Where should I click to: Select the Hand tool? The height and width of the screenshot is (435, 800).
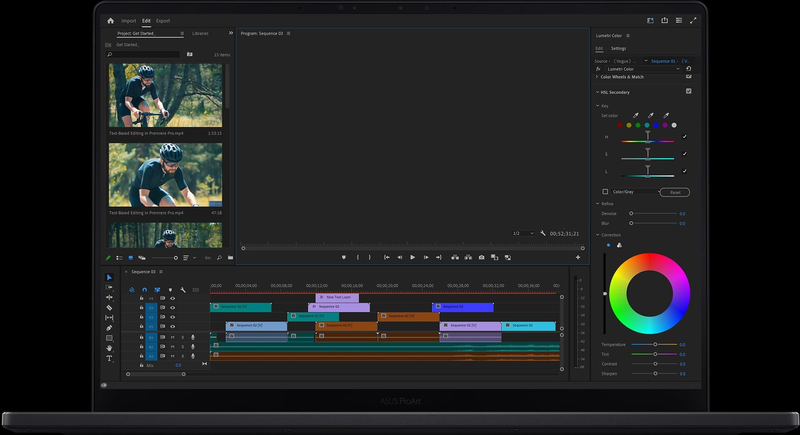pos(109,348)
